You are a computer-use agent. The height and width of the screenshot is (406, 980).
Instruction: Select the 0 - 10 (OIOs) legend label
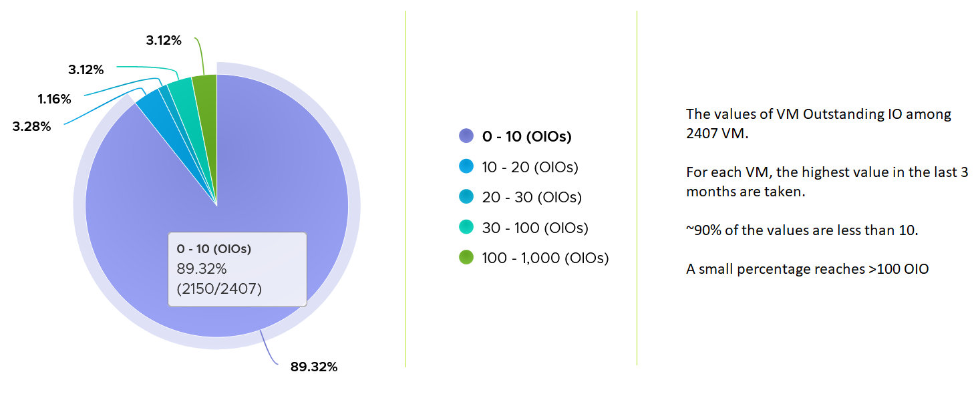pos(527,137)
